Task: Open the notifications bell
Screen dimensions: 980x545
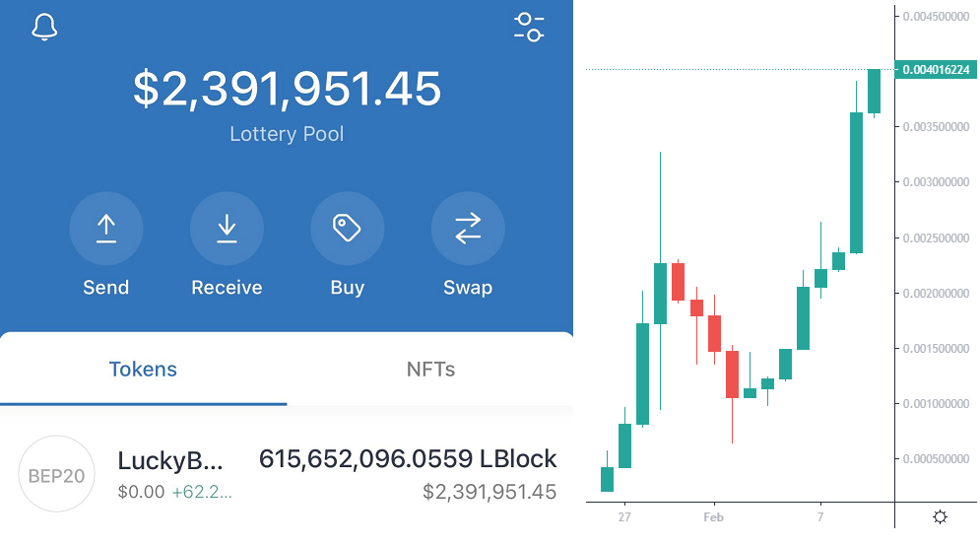Action: pos(44,27)
